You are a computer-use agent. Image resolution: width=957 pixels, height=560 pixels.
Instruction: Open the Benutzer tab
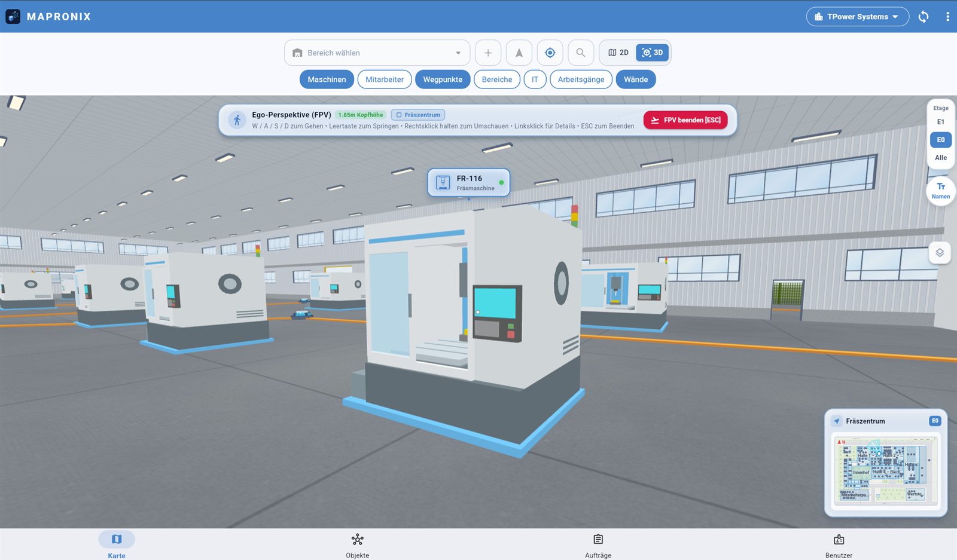click(839, 545)
